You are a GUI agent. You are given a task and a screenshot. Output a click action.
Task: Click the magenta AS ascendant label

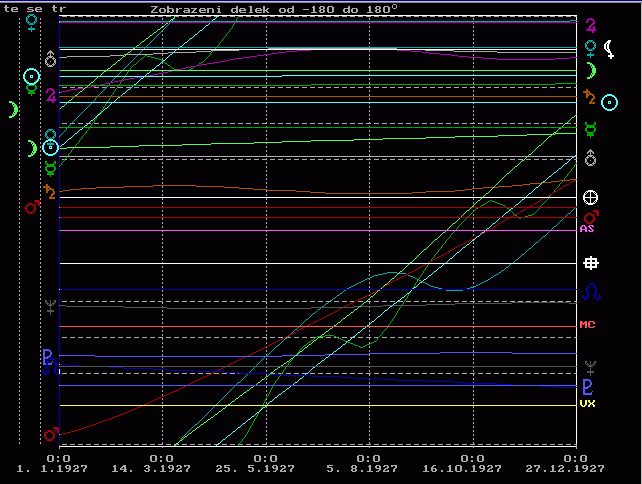[x=587, y=228]
